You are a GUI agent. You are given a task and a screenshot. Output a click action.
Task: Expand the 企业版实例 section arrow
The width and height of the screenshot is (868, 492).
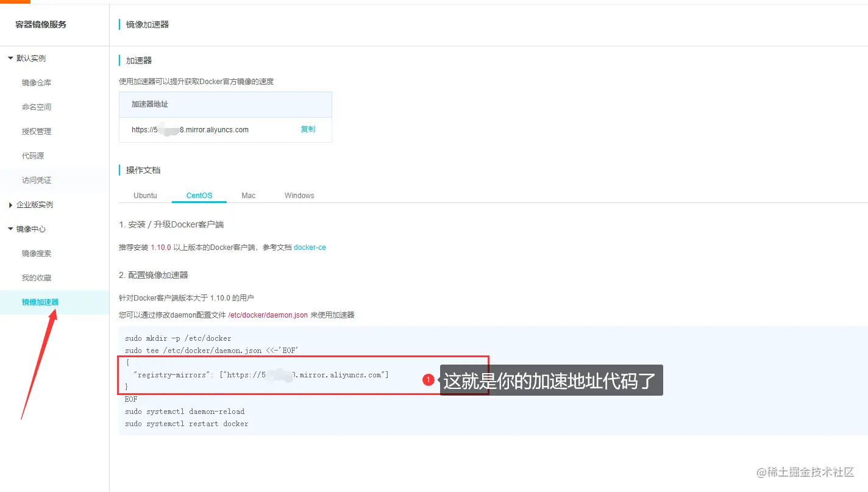click(x=10, y=205)
